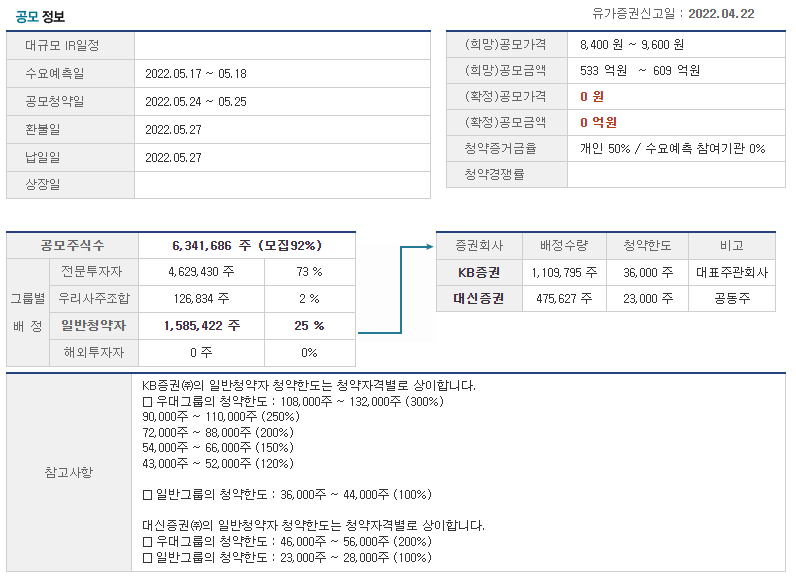Click the 대규모 IR일정 label
The width and height of the screenshot is (796, 576).
[62, 46]
